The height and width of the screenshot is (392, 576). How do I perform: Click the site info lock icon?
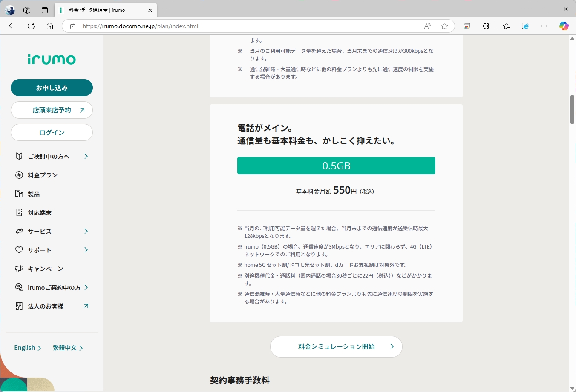[x=73, y=26]
